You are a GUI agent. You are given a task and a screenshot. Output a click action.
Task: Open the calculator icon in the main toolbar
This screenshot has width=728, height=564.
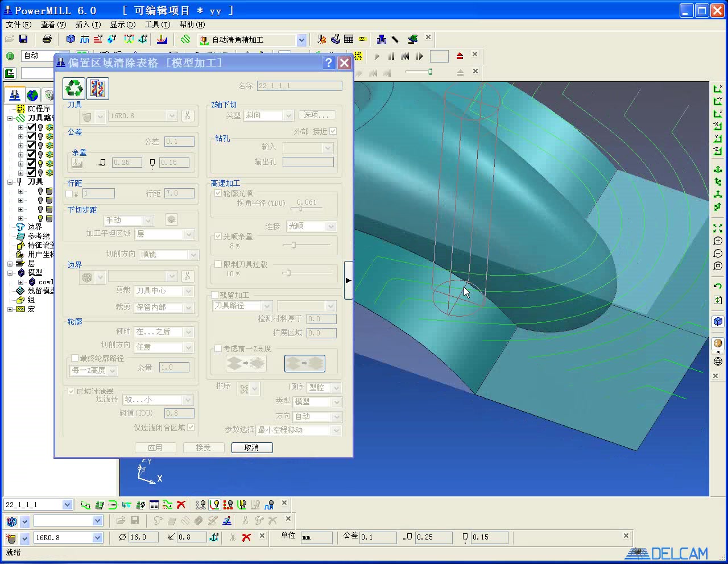pos(349,39)
